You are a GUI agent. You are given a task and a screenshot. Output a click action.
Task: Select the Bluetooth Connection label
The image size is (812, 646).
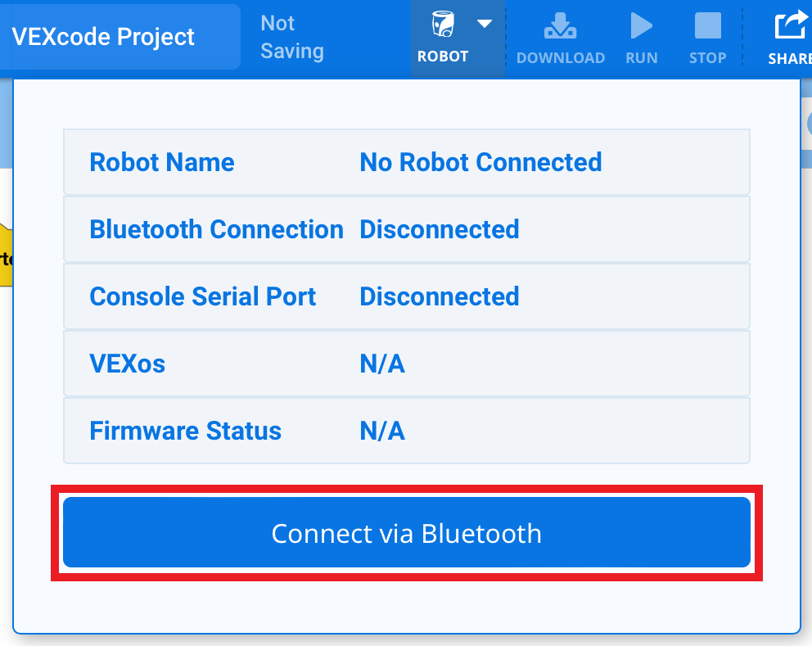click(216, 229)
